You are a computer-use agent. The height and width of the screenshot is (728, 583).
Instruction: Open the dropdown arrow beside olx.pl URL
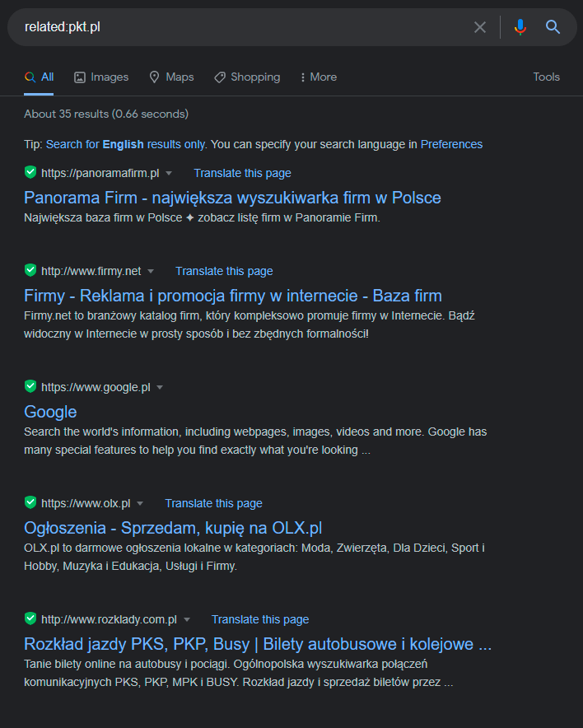(140, 503)
